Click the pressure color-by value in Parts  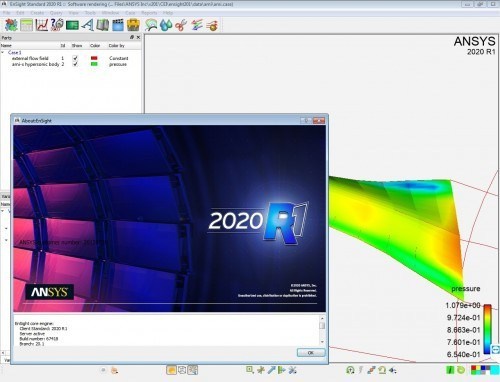(x=118, y=64)
